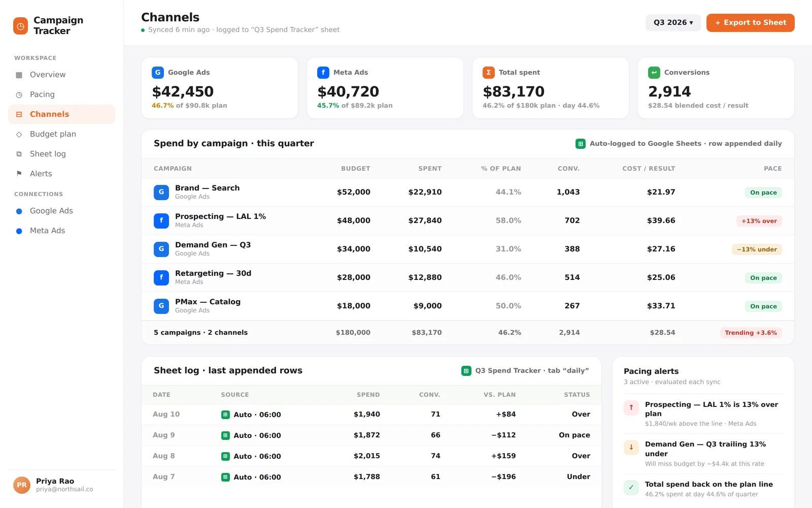This screenshot has height=508, width=812.
Task: Click the Google Ads card G icon
Action: [x=158, y=73]
